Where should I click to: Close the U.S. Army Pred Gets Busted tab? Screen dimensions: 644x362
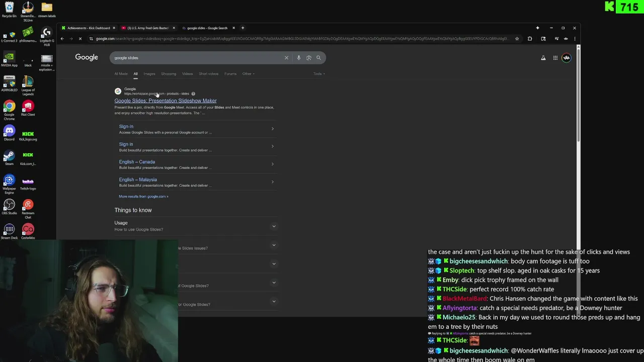[x=174, y=28]
